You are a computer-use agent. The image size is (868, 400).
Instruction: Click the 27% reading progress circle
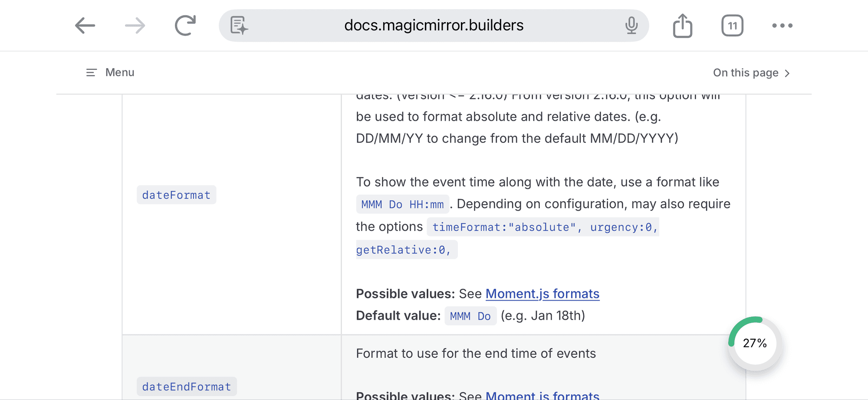(x=755, y=343)
